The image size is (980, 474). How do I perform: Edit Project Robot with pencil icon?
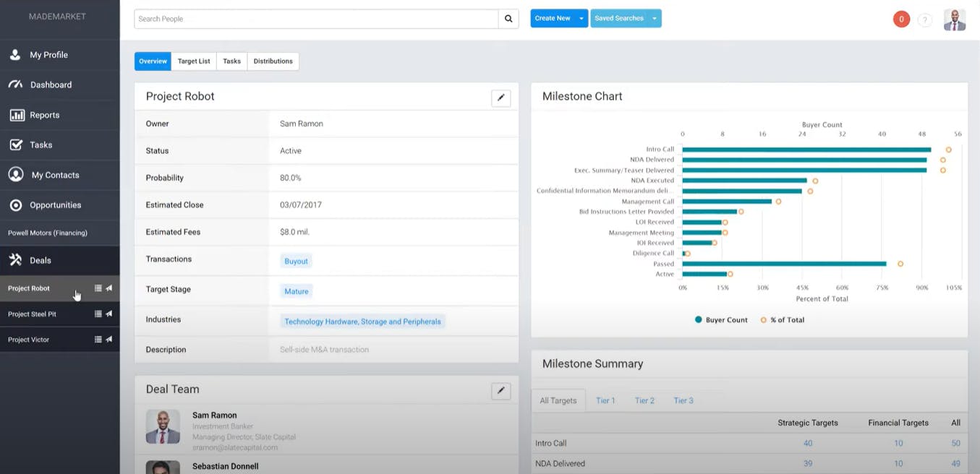(x=501, y=98)
